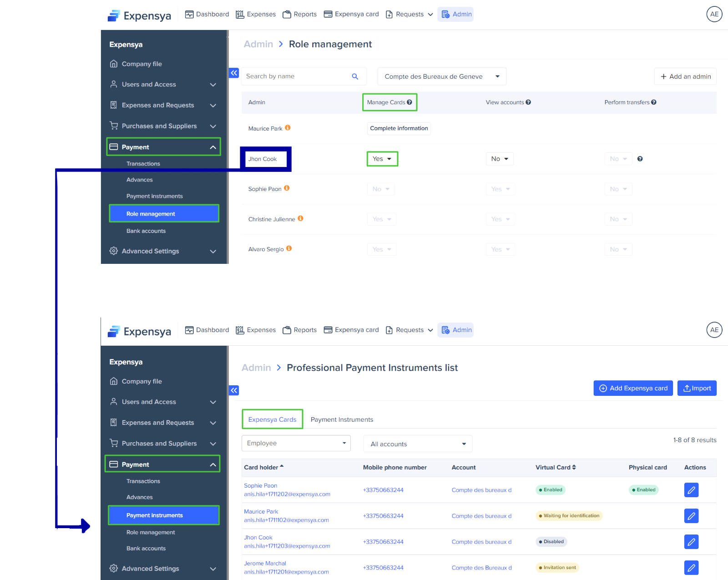This screenshot has height=580, width=728.
Task: Open the help tooltip icon for Manage Cards
Action: click(x=409, y=102)
